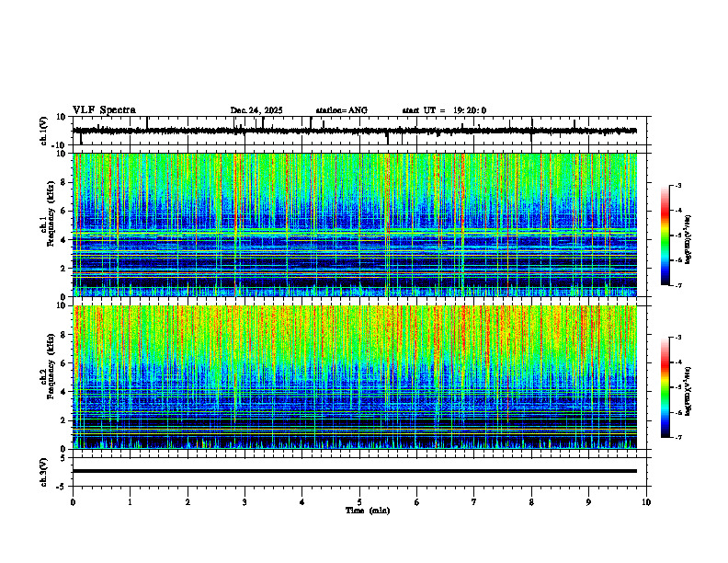Click the ch.1 spectrogram color scale bar
The image size is (728, 563).
pos(665,236)
